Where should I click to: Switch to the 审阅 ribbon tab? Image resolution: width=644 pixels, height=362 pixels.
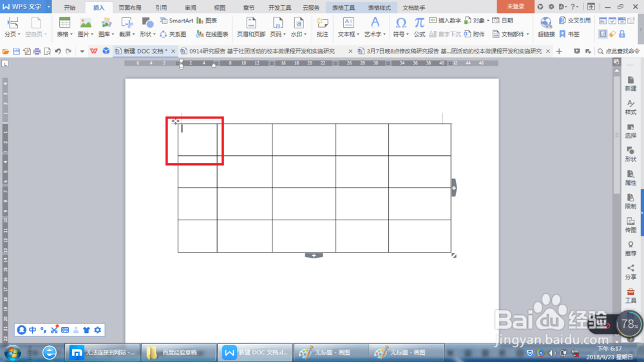tap(190, 7)
